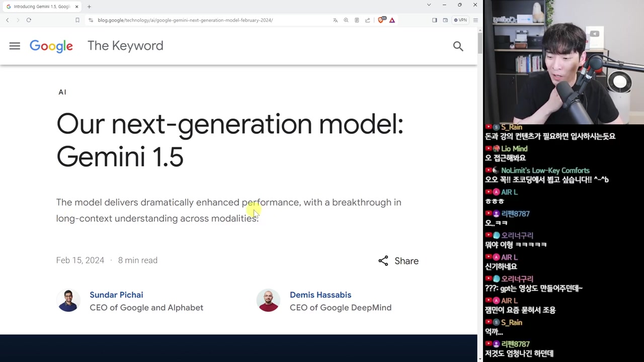This screenshot has height=362, width=644.
Task: Click the webcam video overlay
Action: 564,62
